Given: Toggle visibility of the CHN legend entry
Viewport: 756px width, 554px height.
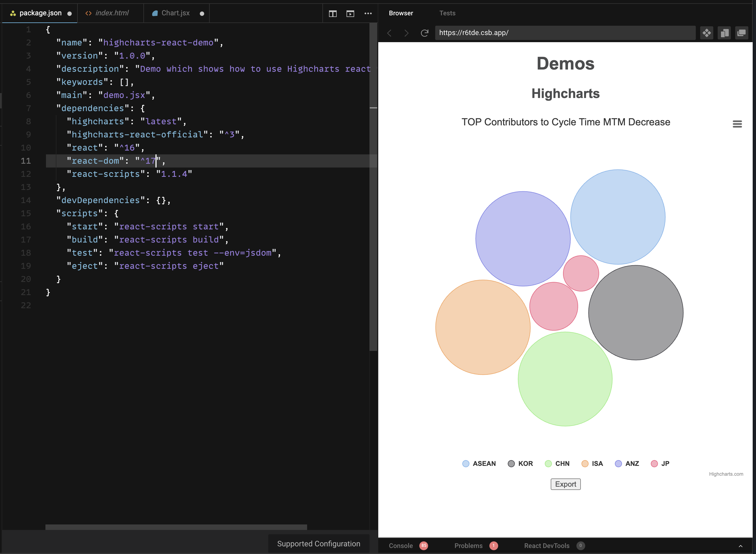Looking at the screenshot, I should (557, 463).
